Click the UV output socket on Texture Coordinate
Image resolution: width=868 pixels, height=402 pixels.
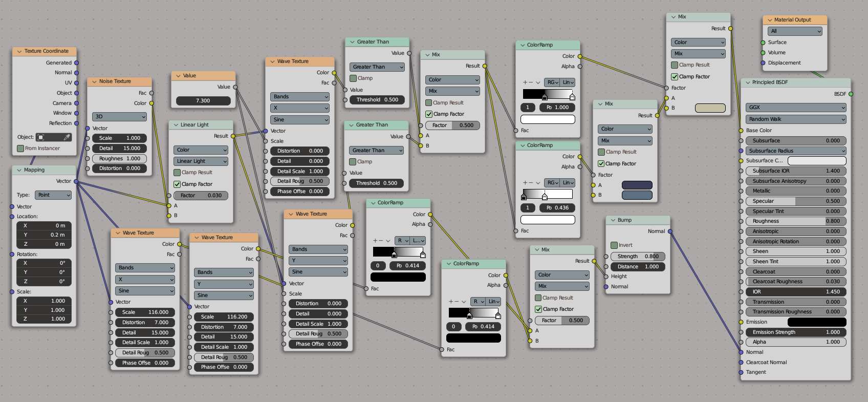coord(76,82)
